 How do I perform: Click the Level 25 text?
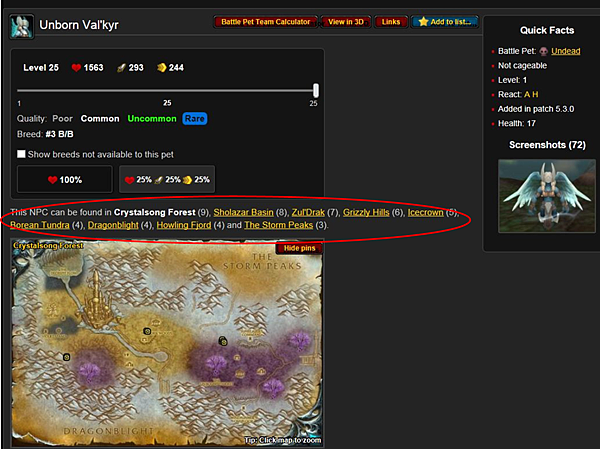41,68
